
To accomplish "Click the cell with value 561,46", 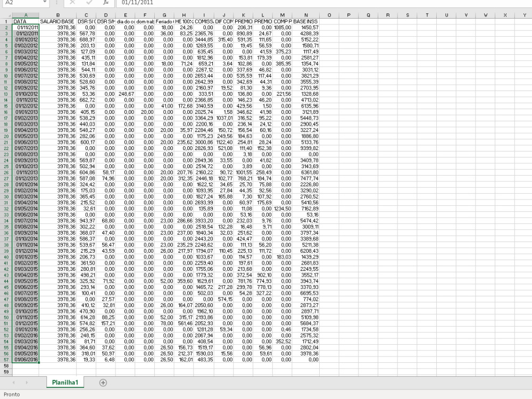I will pos(184,323).
